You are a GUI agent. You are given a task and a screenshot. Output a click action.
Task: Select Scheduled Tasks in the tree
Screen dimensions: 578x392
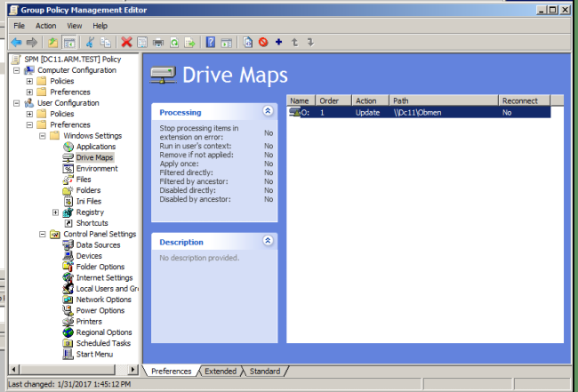point(103,343)
